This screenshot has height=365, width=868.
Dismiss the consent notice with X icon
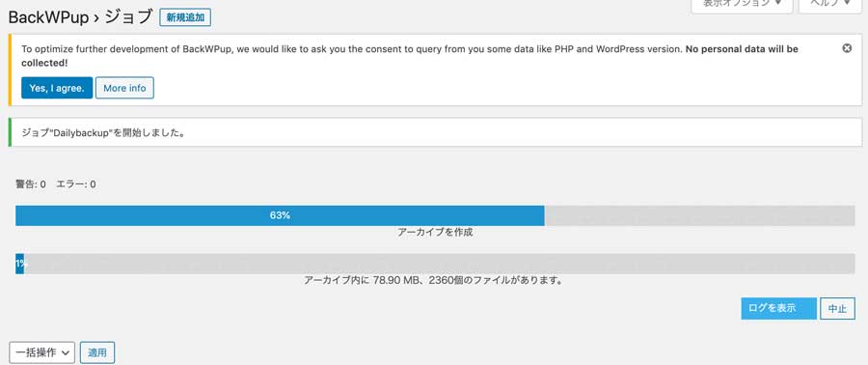[x=847, y=48]
